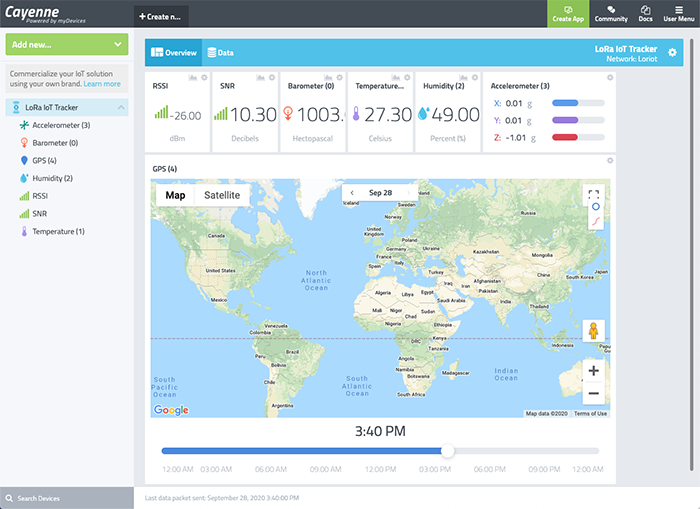Open chart icon on RSSI widget

pyautogui.click(x=192, y=78)
